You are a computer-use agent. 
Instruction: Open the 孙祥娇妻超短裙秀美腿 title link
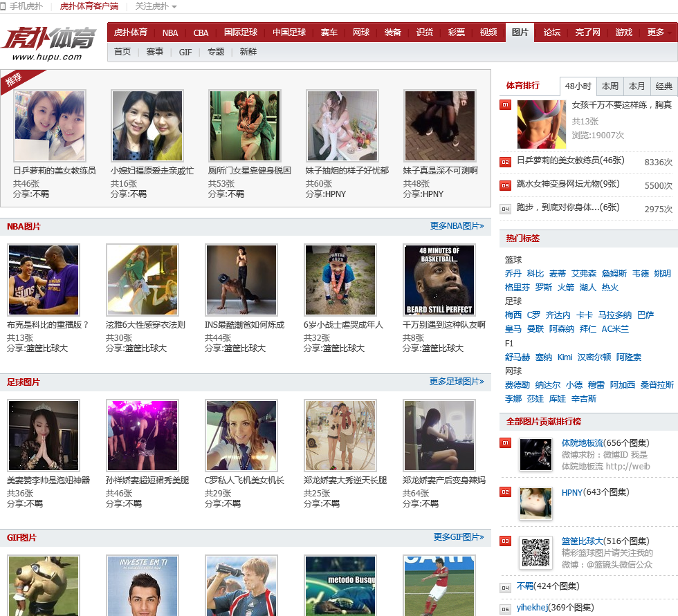coord(147,480)
